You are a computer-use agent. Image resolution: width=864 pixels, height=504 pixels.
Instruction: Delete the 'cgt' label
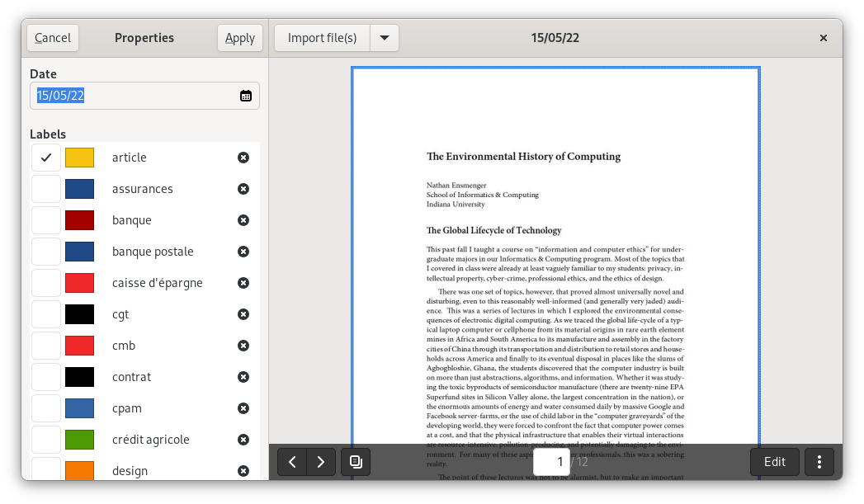pos(243,314)
